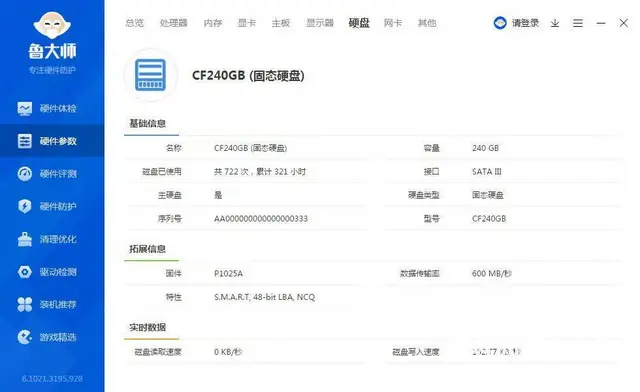Switch to the 内存 tab
640x392 pixels.
pyautogui.click(x=213, y=23)
